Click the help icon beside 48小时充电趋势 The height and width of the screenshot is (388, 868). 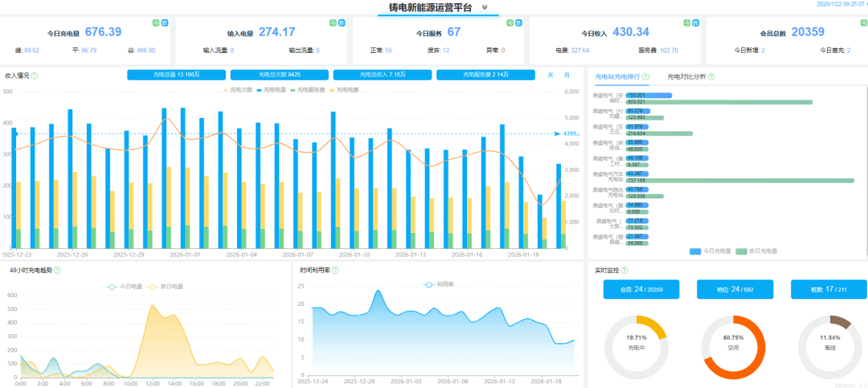[57, 271]
